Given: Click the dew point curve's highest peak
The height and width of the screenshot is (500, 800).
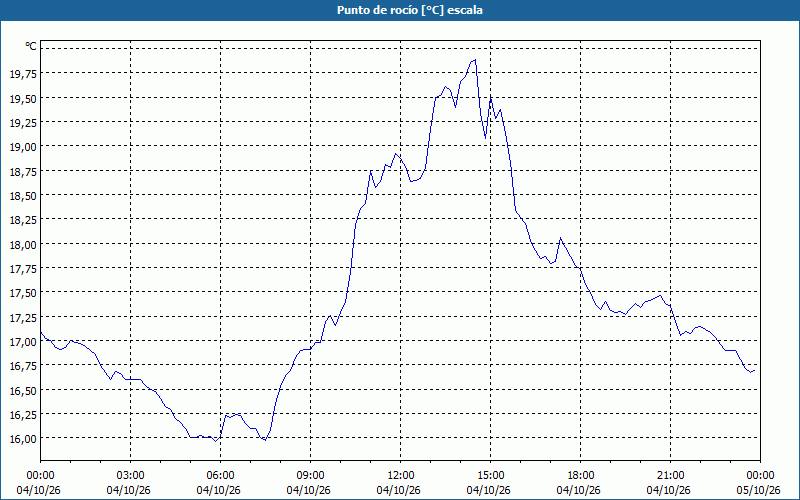Looking at the screenshot, I should 475,60.
